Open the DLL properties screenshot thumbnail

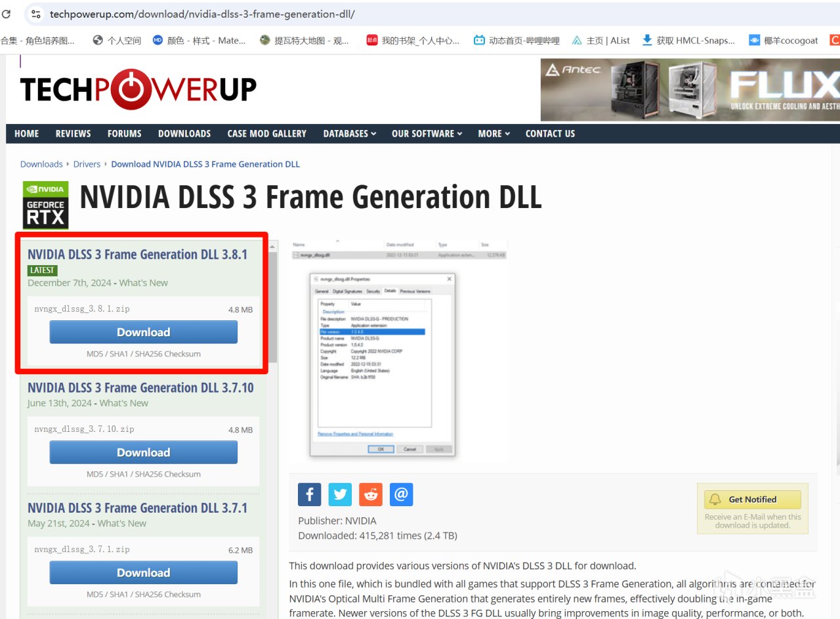399,352
